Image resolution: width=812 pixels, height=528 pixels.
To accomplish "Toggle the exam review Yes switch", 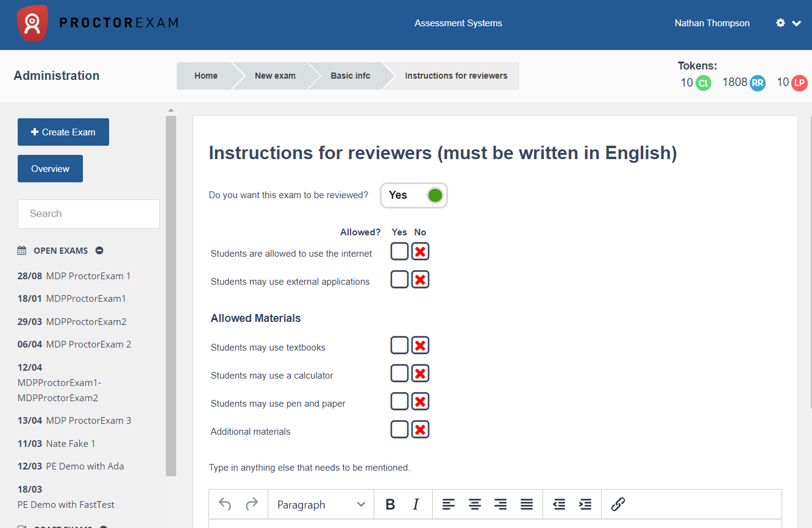I will [x=414, y=195].
